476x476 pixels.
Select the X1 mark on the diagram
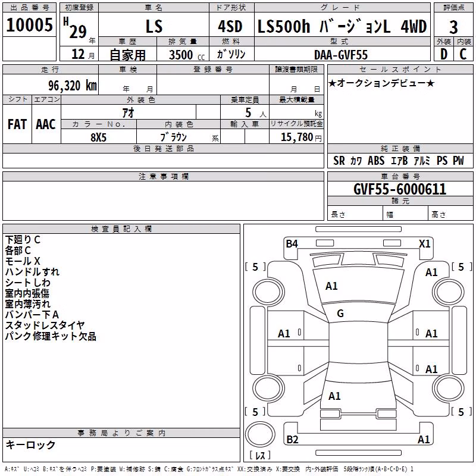coord(424,244)
